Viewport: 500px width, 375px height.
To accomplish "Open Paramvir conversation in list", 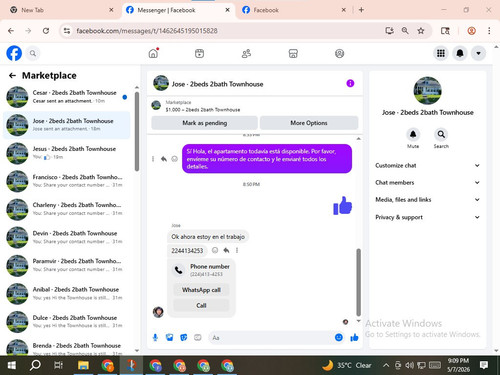I will (x=66, y=265).
